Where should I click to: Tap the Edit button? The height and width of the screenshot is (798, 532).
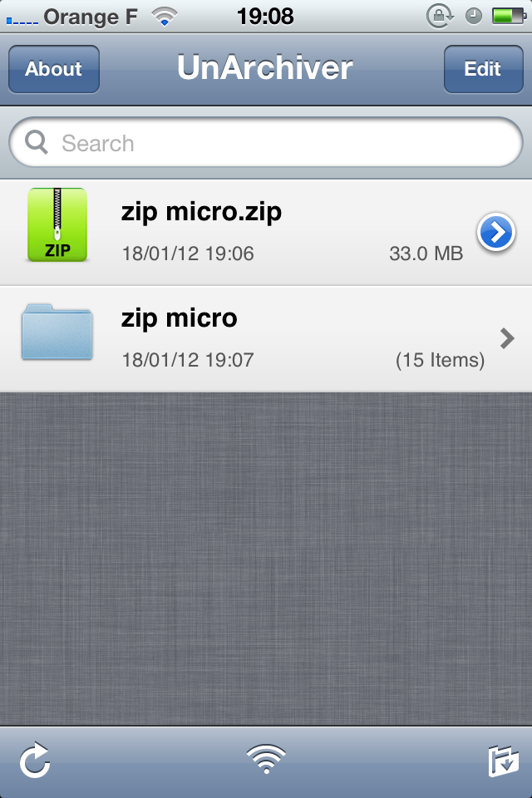point(483,69)
